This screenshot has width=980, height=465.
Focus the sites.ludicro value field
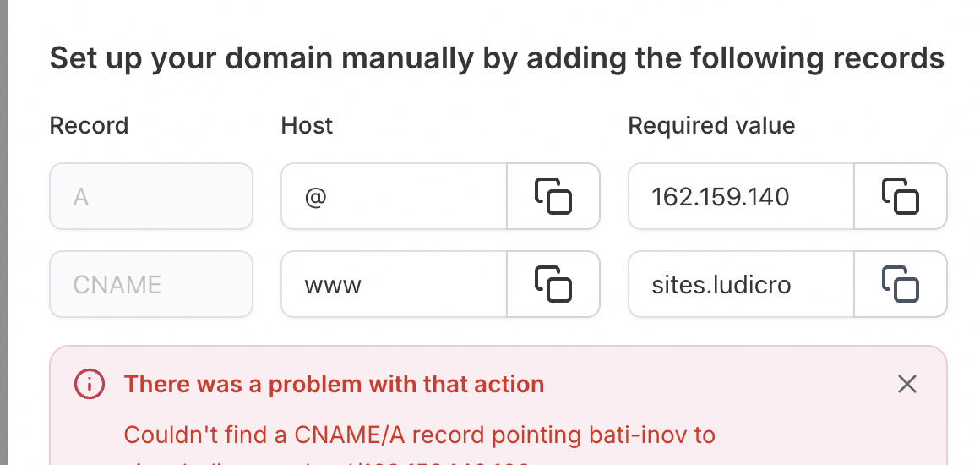click(x=741, y=284)
